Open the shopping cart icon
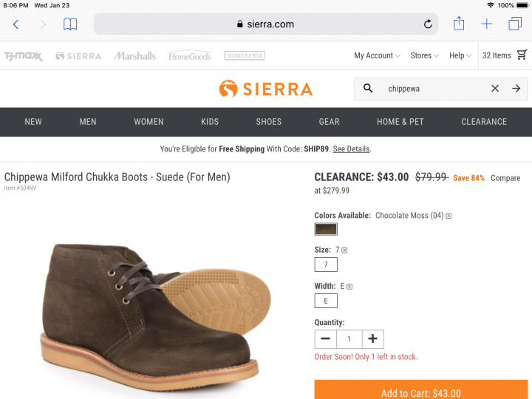The height and width of the screenshot is (399, 532). click(522, 55)
